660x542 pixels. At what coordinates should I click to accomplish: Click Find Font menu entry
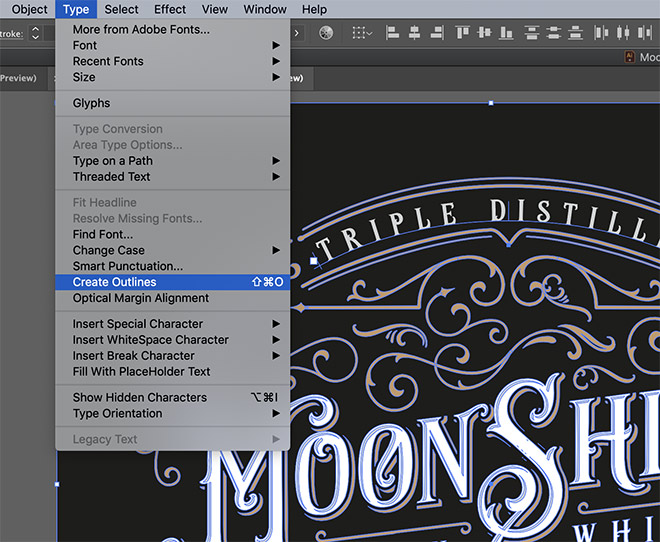pos(102,234)
